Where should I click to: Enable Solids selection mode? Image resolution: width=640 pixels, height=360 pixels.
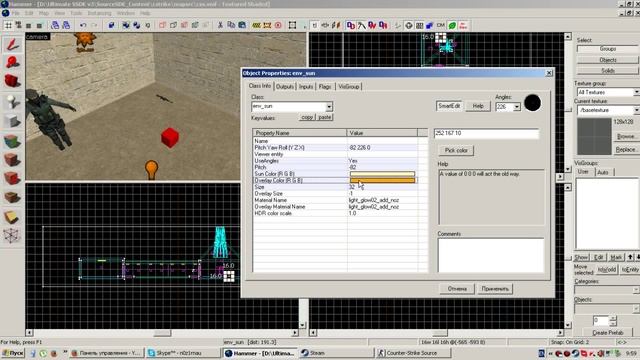(x=607, y=71)
